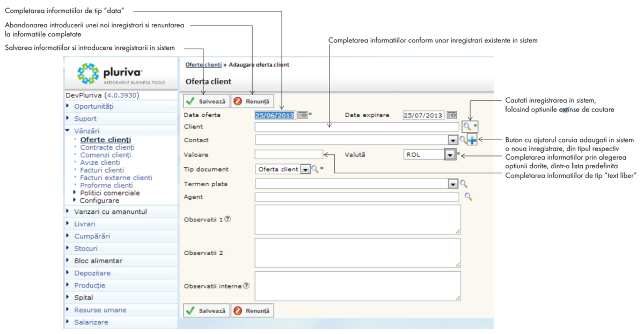644x334 pixels.
Task: Open the Termen plata dropdown list
Action: pyautogui.click(x=453, y=184)
